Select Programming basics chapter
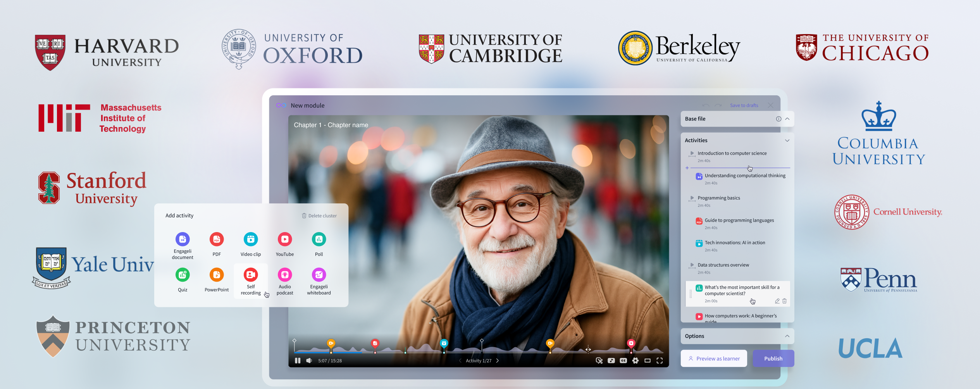This screenshot has width=980, height=389. click(737, 201)
